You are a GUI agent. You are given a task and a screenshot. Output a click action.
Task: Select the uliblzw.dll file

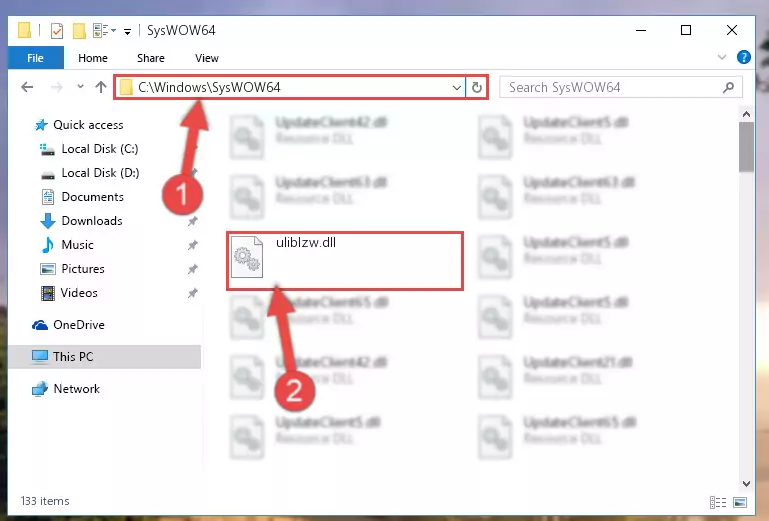pos(345,261)
